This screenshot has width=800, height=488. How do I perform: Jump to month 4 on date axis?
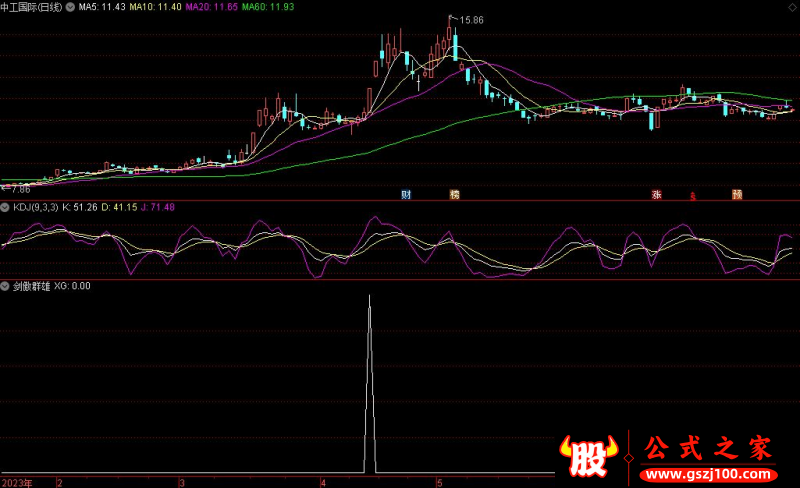(x=323, y=481)
